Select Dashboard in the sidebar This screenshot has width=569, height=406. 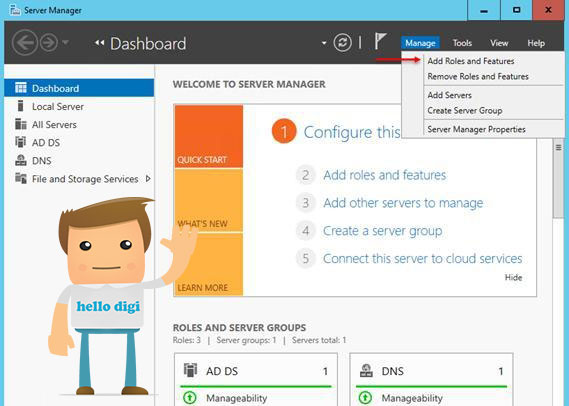click(x=79, y=88)
